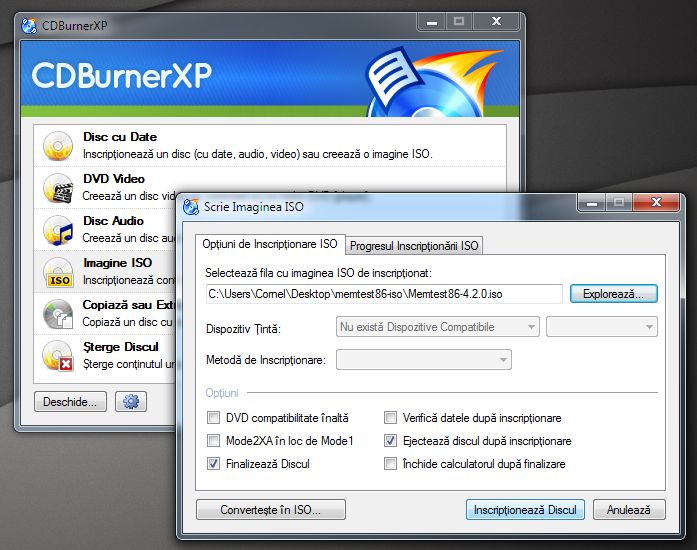Enable Verifică datele după inscripționare
The image size is (697, 550).
tap(390, 418)
